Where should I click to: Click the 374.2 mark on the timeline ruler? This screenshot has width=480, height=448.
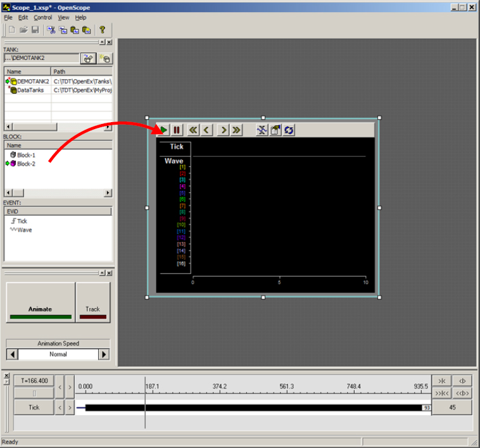(x=220, y=386)
